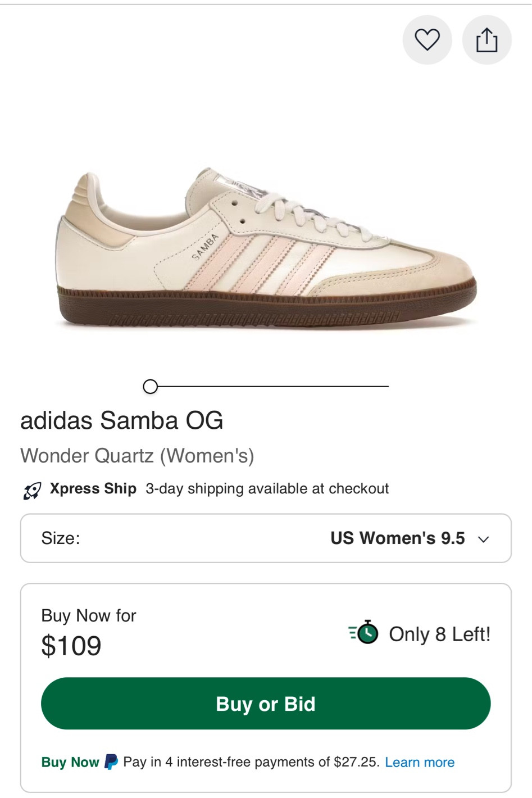
Task: Click the stopwatch low-stock icon
Action: tap(364, 633)
